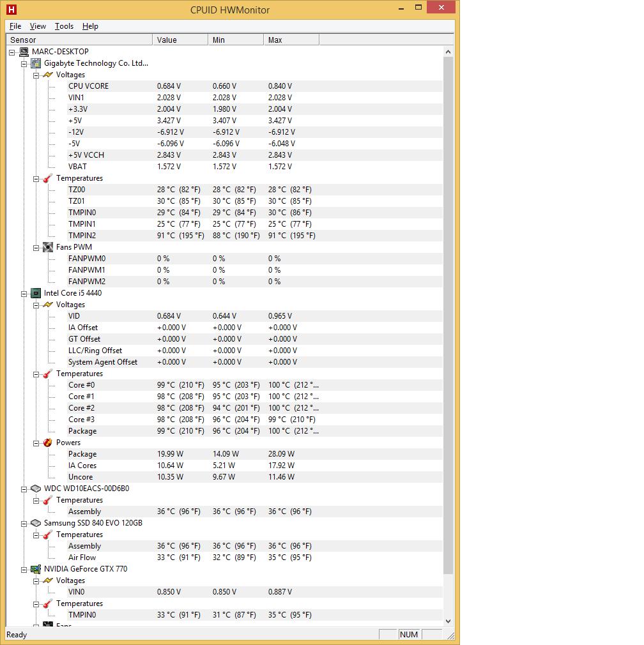The image size is (644, 645).
Task: Click the Fans PWM fan icon
Action: pos(48,247)
